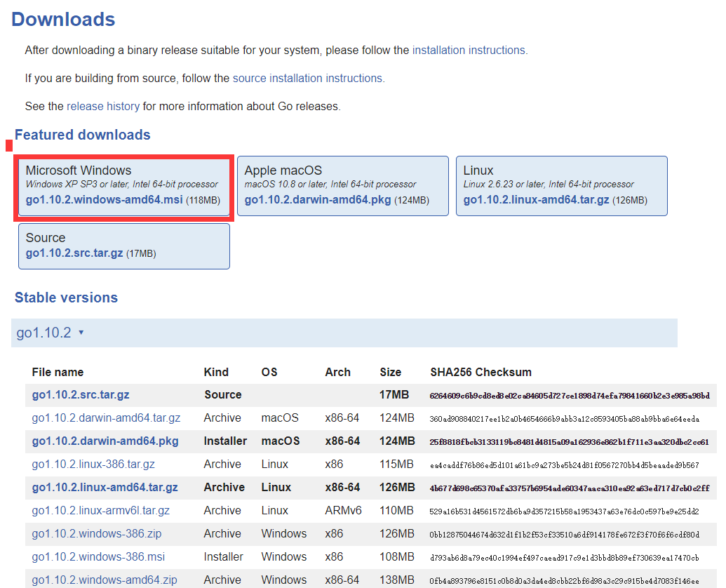The height and width of the screenshot is (588, 726).
Task: Download featured go1.10.2.darwin-amd64.pkg for macOS
Action: click(318, 200)
